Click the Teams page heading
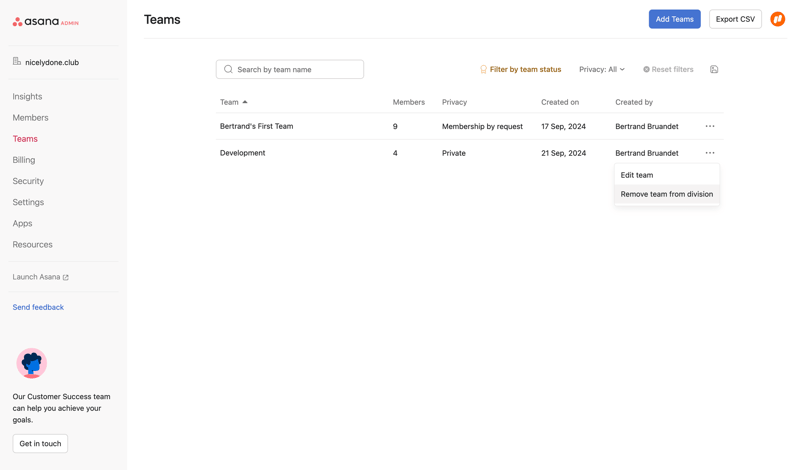 [162, 19]
